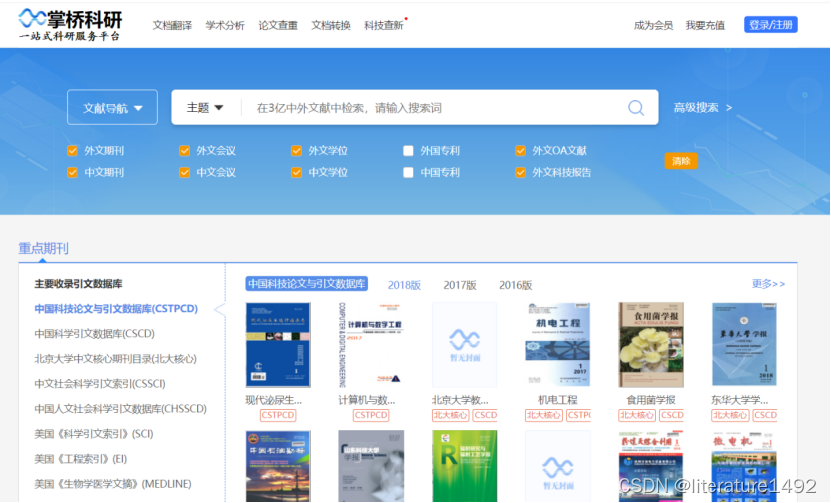Select 中国科技论文与引文数据库 tab

click(x=306, y=284)
